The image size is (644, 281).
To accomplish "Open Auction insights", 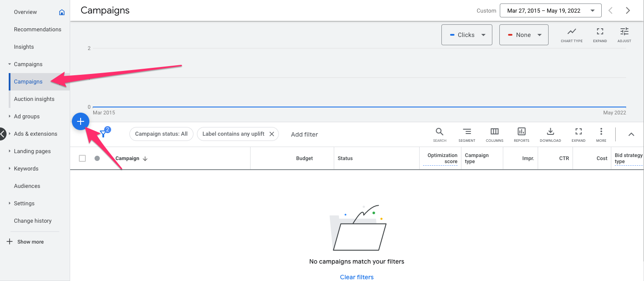I will (x=34, y=99).
